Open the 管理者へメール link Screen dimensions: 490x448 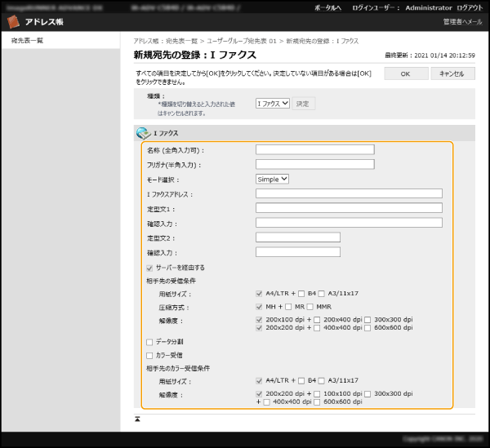click(x=462, y=22)
